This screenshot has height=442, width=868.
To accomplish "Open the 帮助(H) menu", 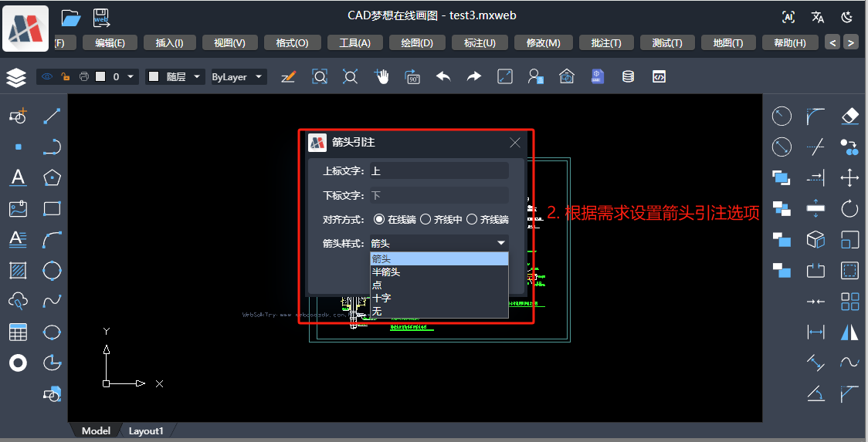I will coord(790,43).
